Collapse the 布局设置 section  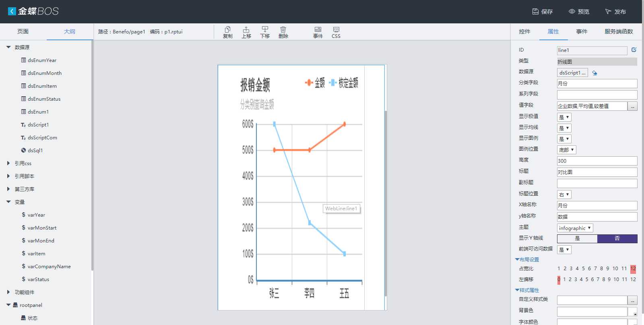click(517, 259)
